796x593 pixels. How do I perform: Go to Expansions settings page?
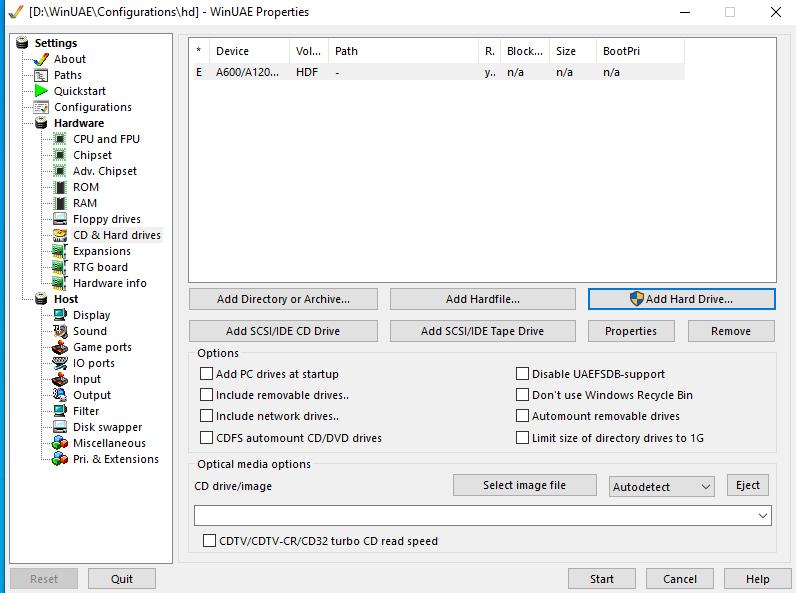(102, 251)
